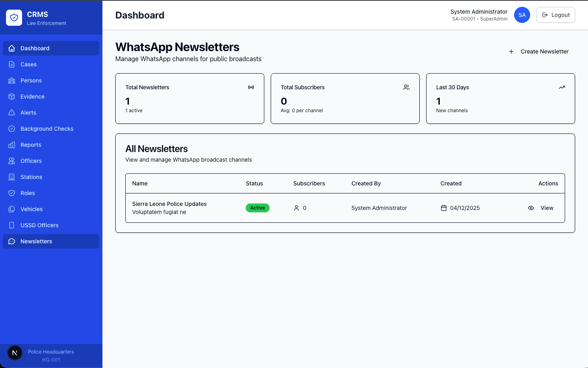This screenshot has width=588, height=368.
Task: Click the Alerts triangle icon
Action: tap(12, 113)
